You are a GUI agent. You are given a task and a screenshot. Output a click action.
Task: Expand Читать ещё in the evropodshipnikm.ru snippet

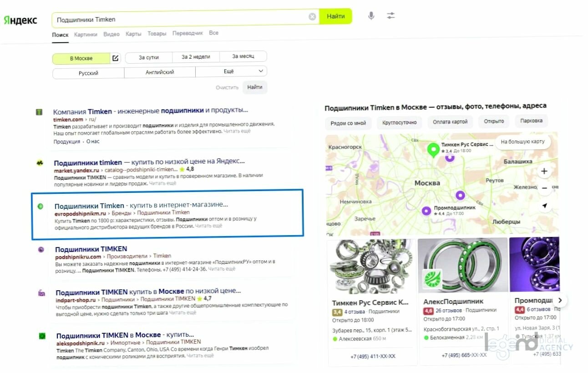click(209, 226)
